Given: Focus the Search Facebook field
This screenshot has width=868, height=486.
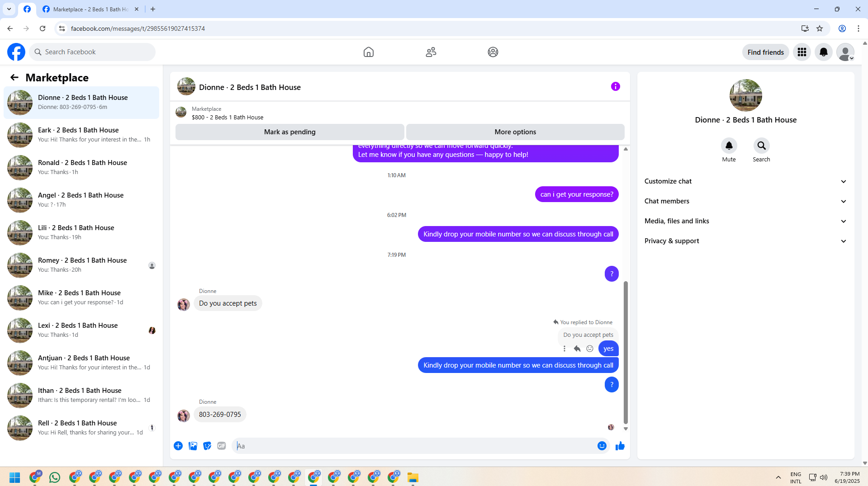Looking at the screenshot, I should [x=92, y=52].
